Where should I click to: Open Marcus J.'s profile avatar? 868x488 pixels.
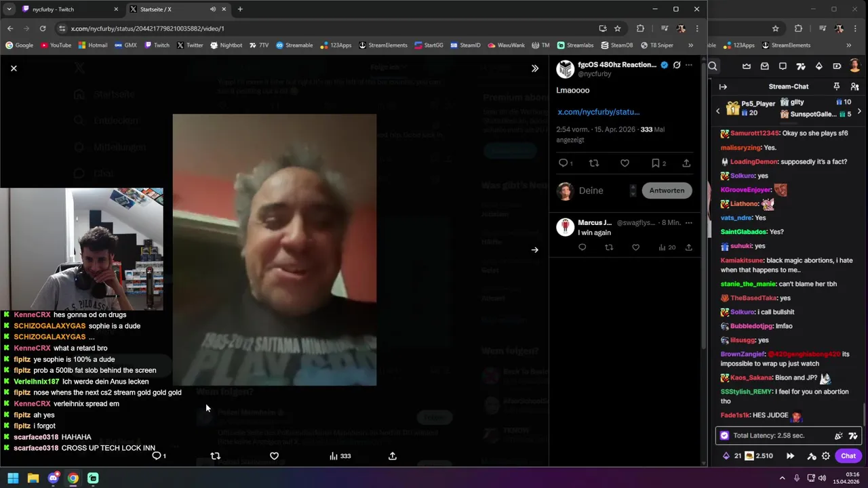click(565, 227)
